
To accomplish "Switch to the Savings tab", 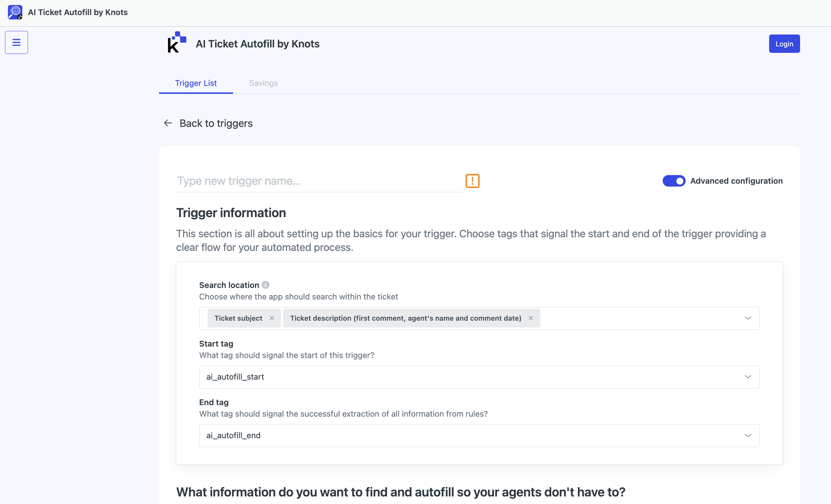I will (x=263, y=83).
